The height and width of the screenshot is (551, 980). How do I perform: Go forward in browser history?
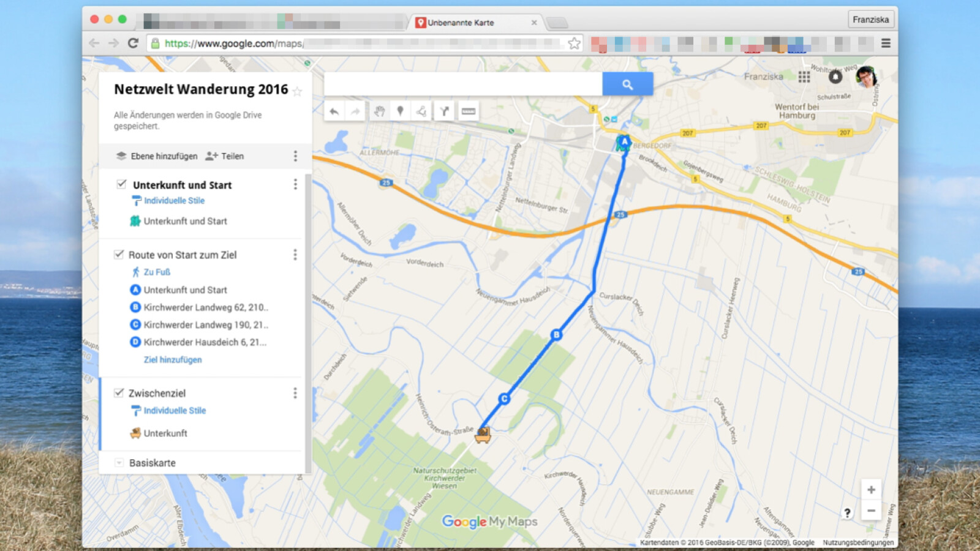113,43
